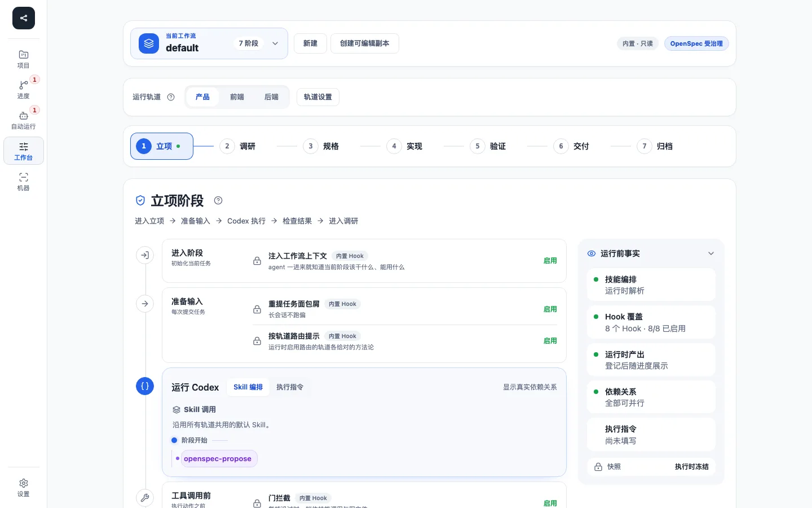Screen dimensions: 812x508
Task: Select stage 1 立项
Action: (x=162, y=146)
